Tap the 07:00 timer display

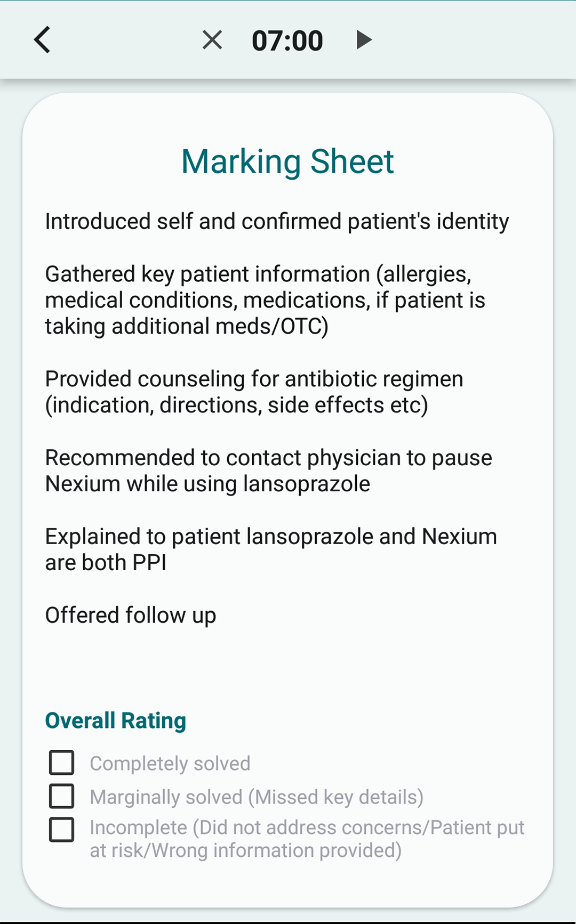click(287, 41)
